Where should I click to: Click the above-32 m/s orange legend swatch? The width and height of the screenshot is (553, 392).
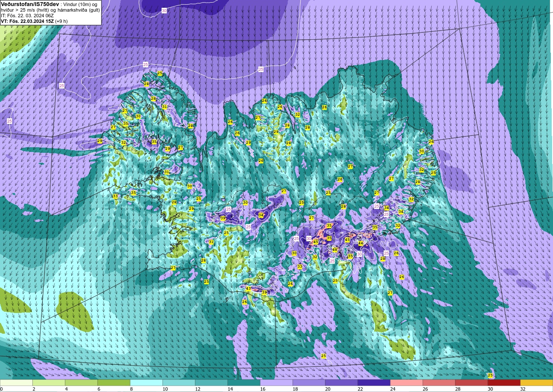pos(537,383)
